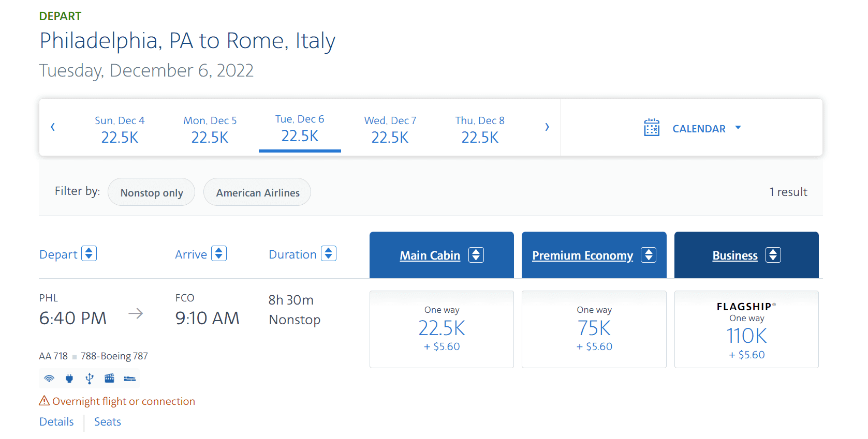
Task: Toggle the American Airlines filter
Action: coord(257,192)
